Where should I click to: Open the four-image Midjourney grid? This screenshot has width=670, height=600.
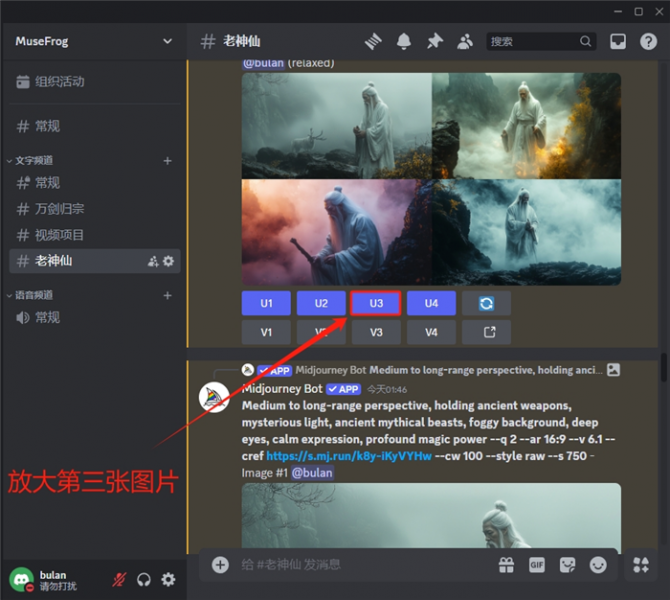pos(431,179)
